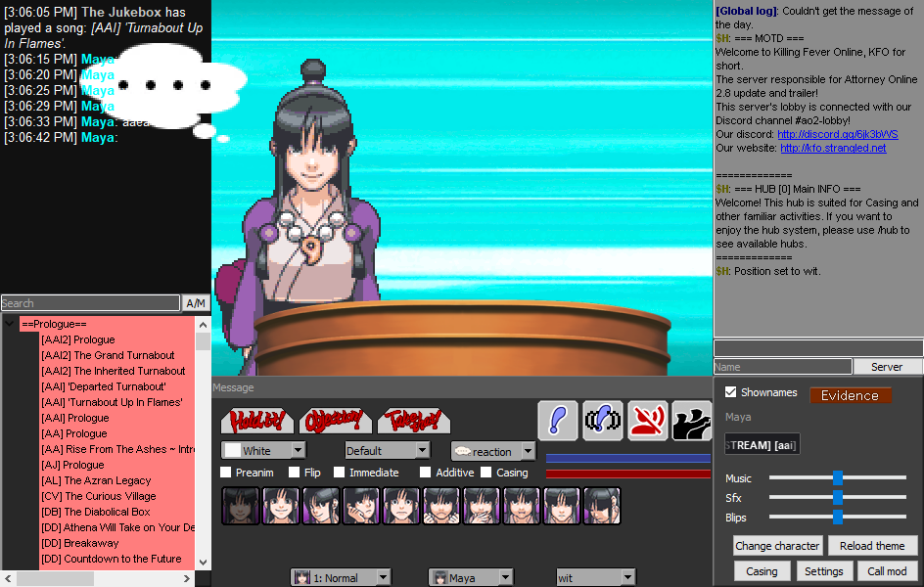This screenshot has width=924, height=587.
Task: Select [DD] Breakaway track
Action: point(79,543)
